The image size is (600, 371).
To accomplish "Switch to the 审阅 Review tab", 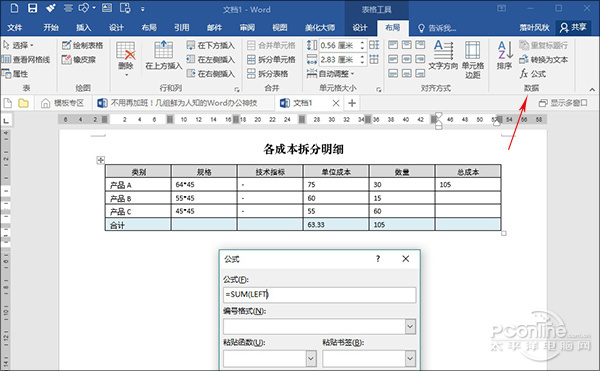I will (x=247, y=27).
